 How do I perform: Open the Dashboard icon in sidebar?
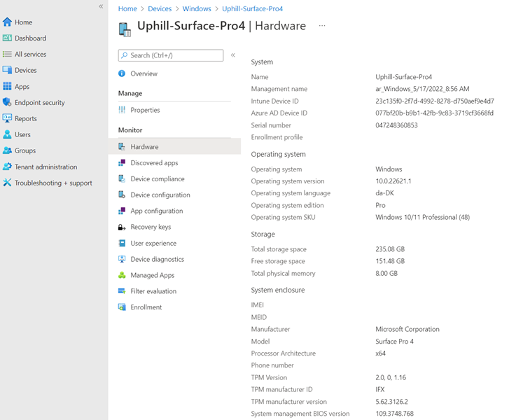click(7, 38)
